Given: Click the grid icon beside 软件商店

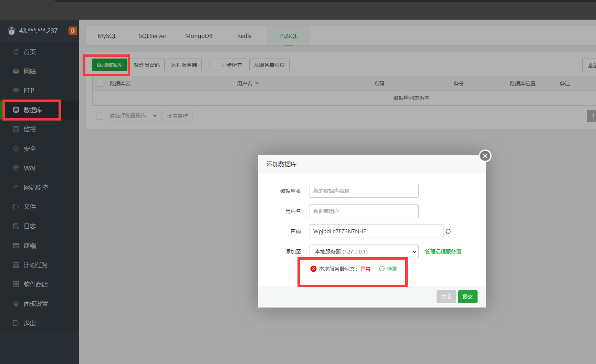Looking at the screenshot, I should tap(16, 284).
